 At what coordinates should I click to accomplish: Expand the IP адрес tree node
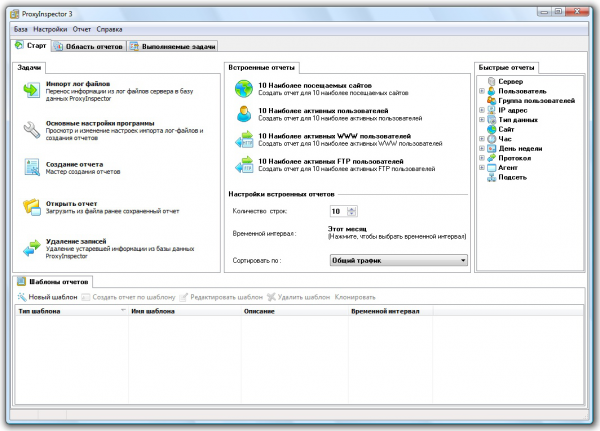[x=482, y=110]
